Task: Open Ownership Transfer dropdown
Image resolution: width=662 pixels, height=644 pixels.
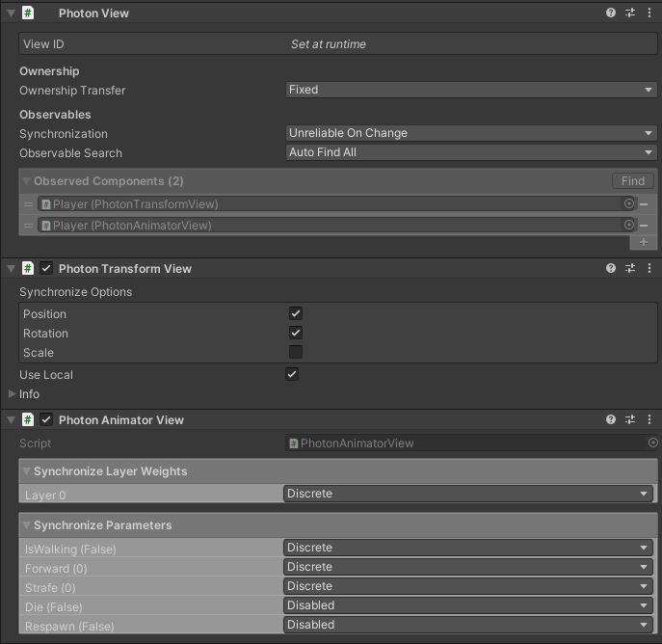Action: [471, 90]
